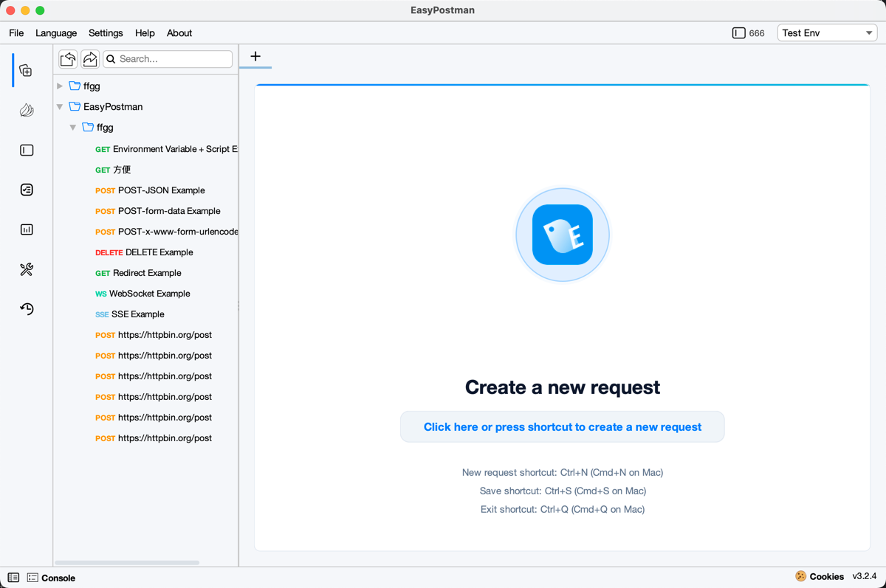The width and height of the screenshot is (886, 588).
Task: Collapse the EasyPostman collection arrow
Action: pos(60,107)
